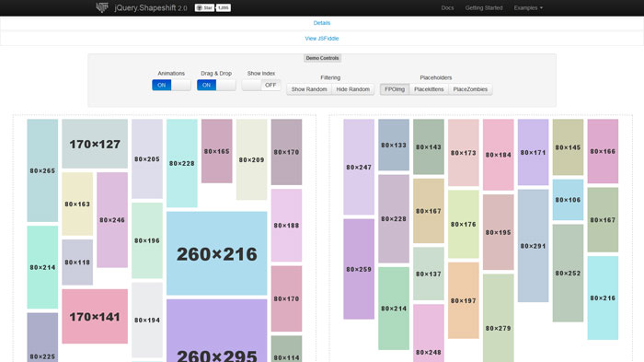Click the Shapeshift logo icon
This screenshot has height=362, width=644.
pos(102,7)
